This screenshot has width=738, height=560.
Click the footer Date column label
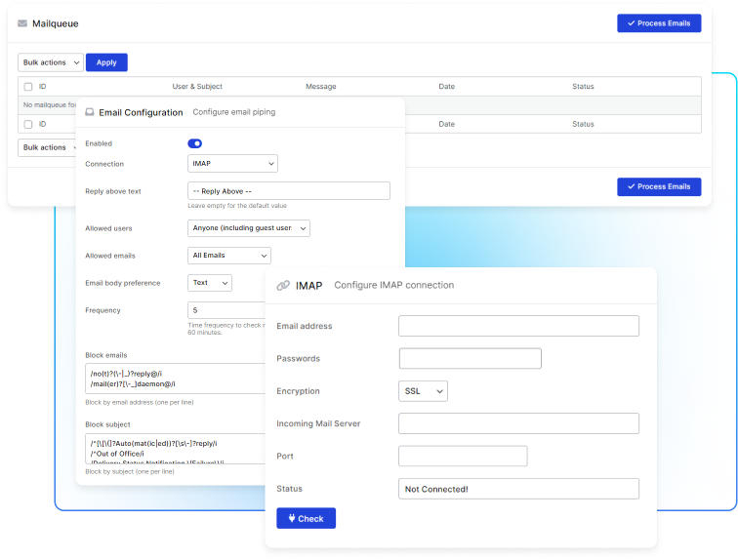(x=447, y=124)
